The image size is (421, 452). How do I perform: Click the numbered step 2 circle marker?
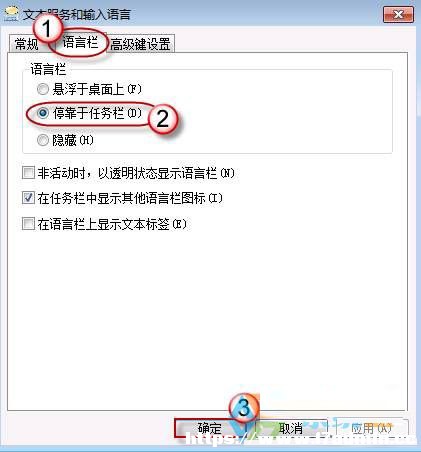click(x=162, y=118)
